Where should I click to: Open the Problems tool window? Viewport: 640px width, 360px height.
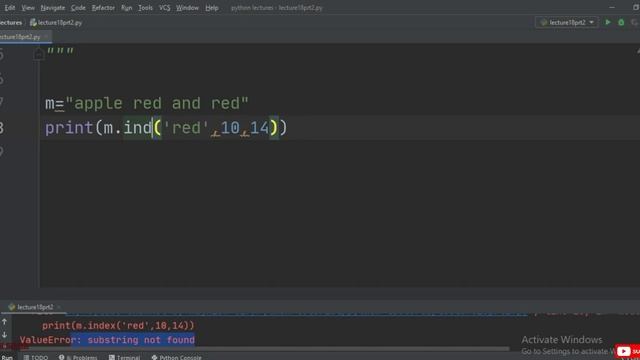[78, 357]
